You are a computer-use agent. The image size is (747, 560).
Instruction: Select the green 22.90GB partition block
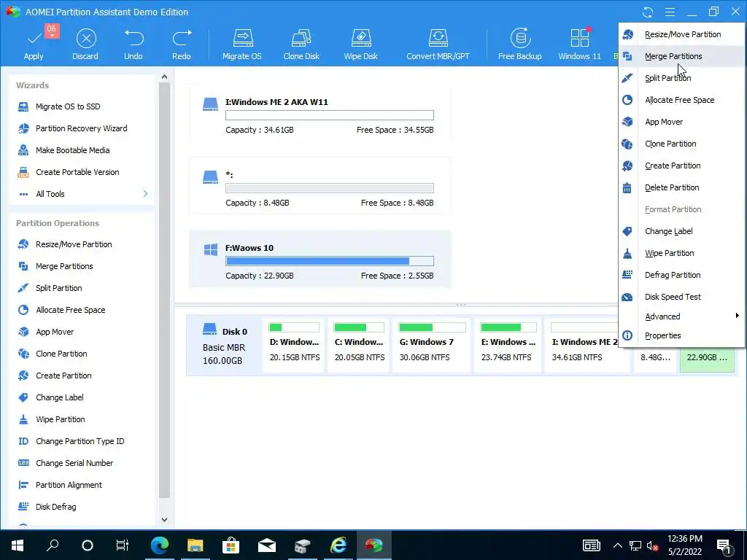(x=708, y=359)
